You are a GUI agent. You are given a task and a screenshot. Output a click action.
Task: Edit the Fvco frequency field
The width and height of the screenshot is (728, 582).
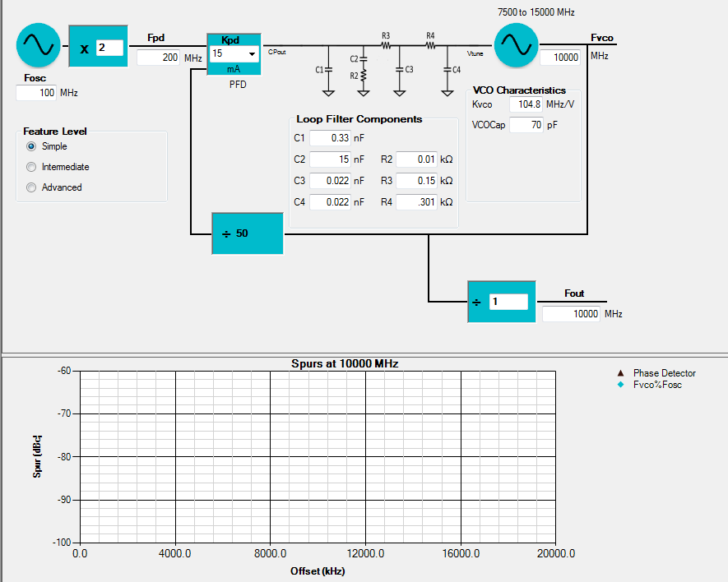560,58
